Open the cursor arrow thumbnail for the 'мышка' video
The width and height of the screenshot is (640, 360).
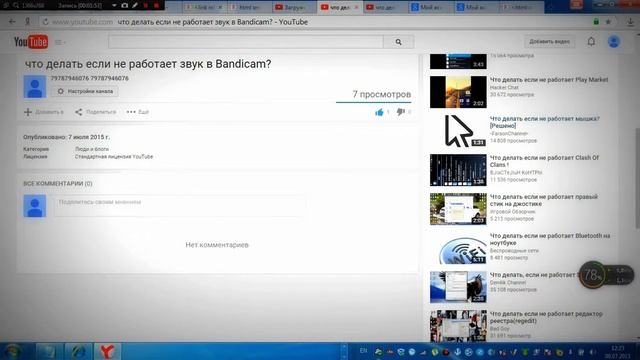(458, 131)
